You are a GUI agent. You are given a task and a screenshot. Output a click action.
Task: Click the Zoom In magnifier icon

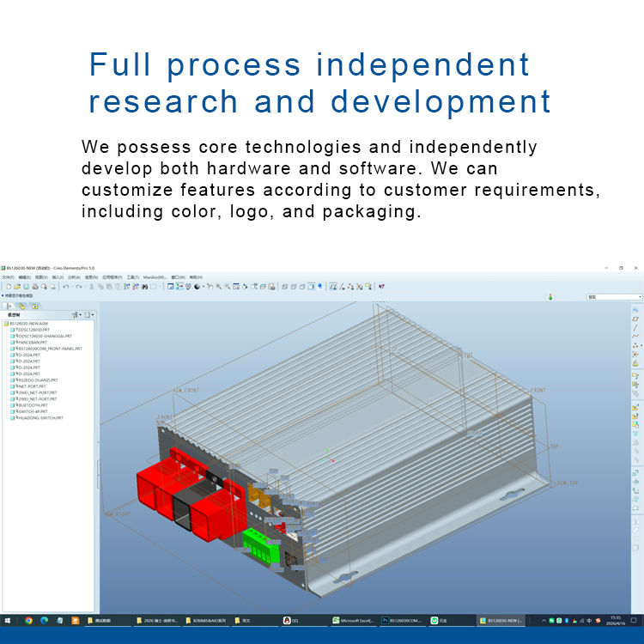tap(217, 287)
